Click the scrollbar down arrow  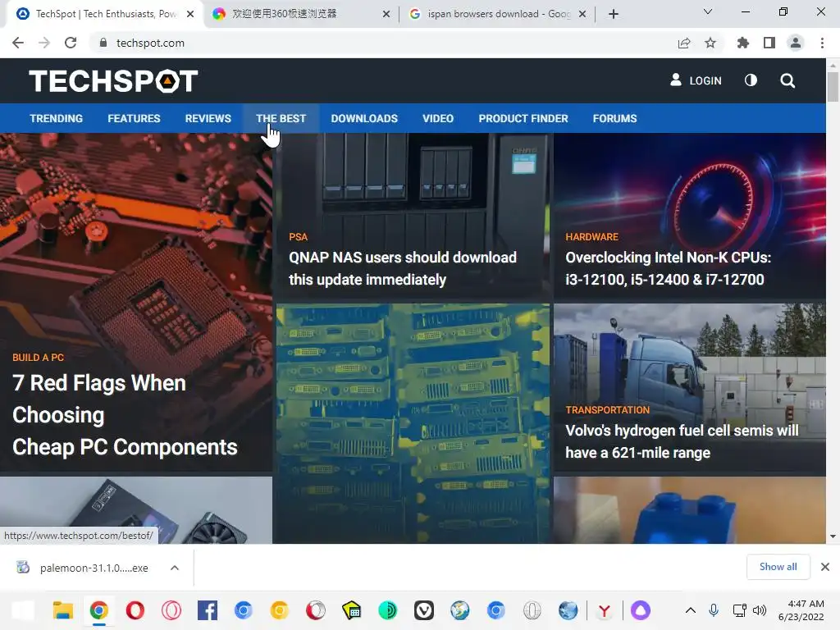point(833,536)
